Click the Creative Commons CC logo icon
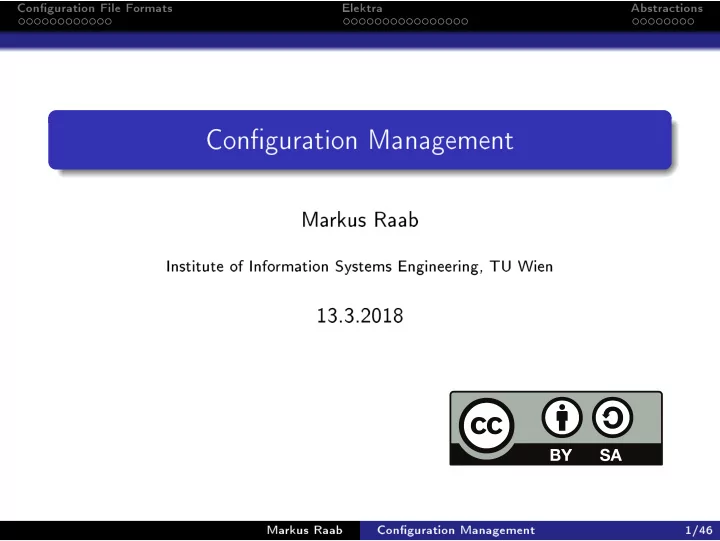Image resolution: width=720 pixels, height=541 pixels. point(486,426)
